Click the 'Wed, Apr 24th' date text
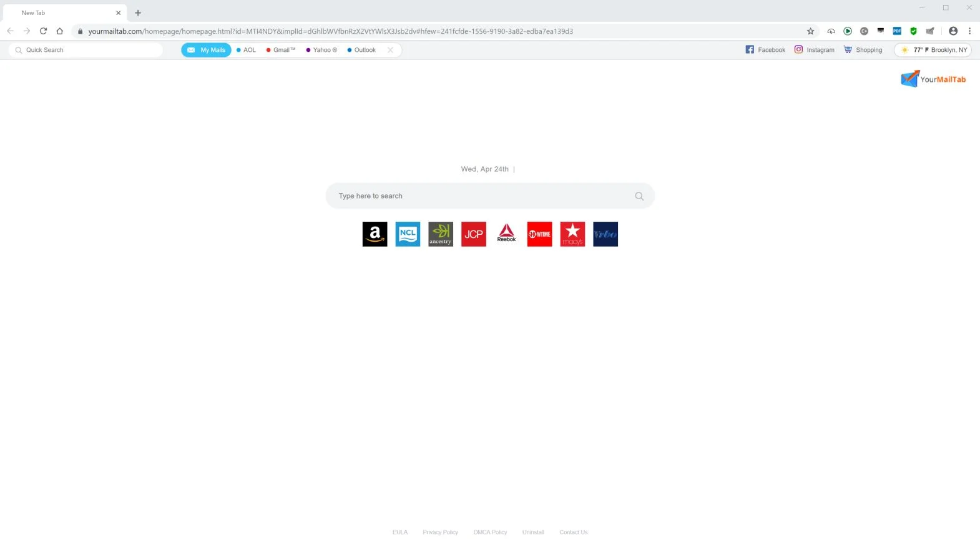The width and height of the screenshot is (980, 539). coord(485,169)
